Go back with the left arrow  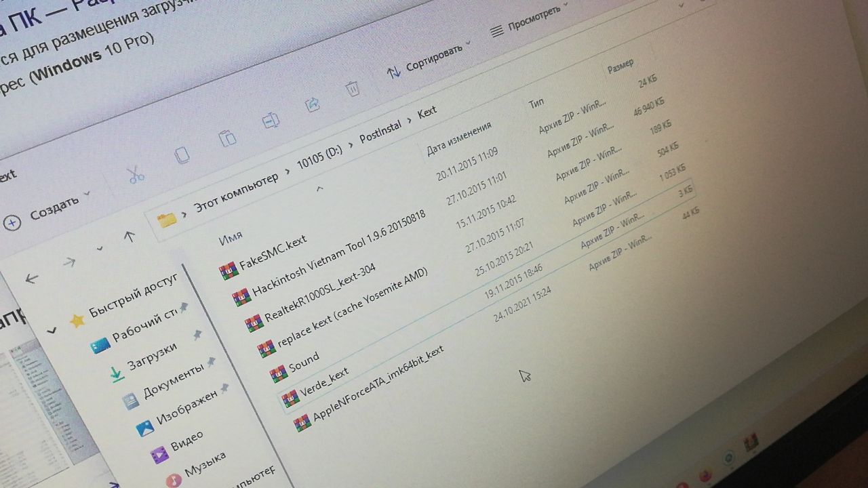pyautogui.click(x=32, y=278)
